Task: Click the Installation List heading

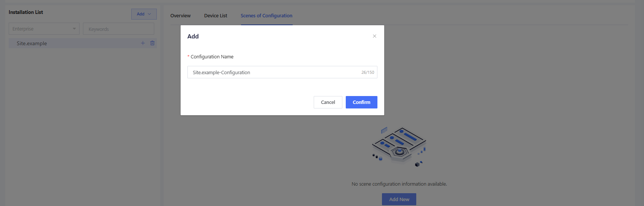Action: 26,12
